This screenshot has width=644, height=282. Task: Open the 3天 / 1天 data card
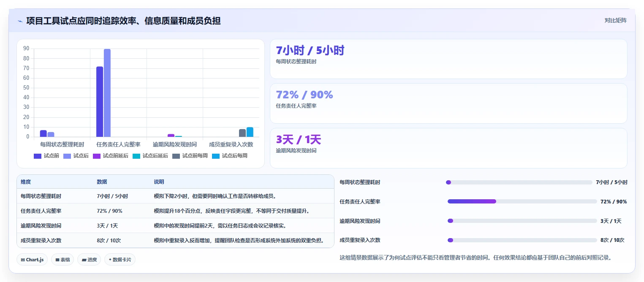(448, 148)
